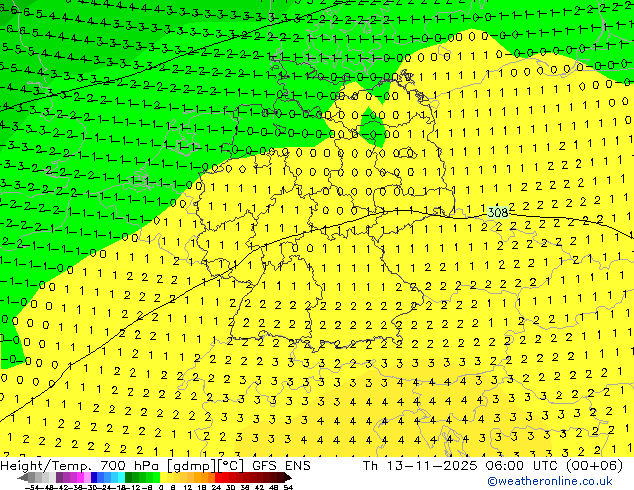
Task: Click the GFS ENS model label
Action: (x=281, y=466)
